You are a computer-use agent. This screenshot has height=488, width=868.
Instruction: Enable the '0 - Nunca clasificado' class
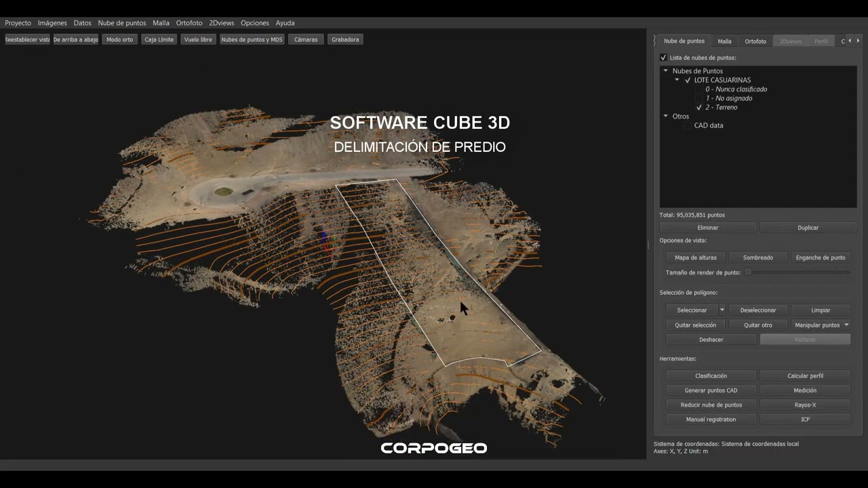[x=699, y=89]
